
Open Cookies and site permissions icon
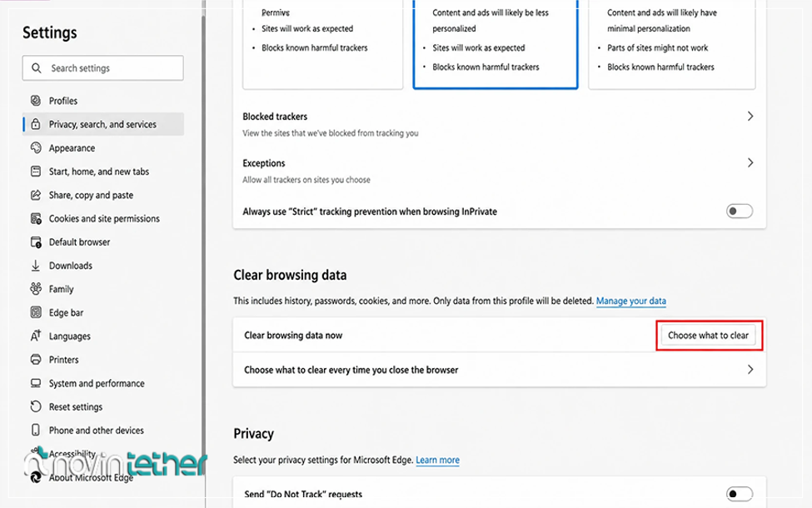[36, 218]
